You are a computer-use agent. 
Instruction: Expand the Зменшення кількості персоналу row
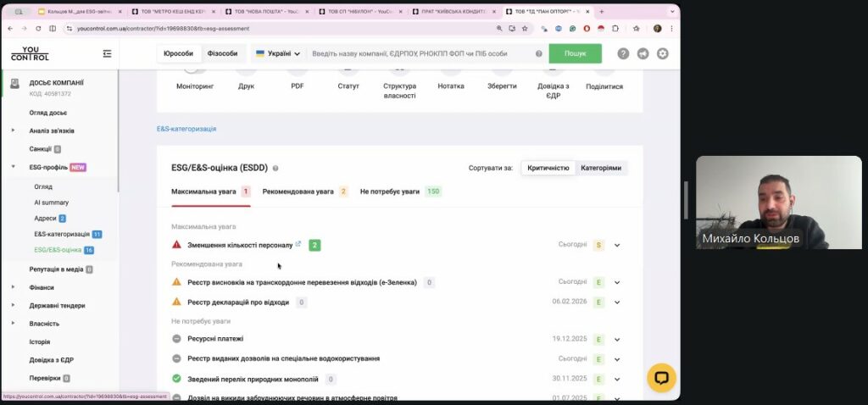click(x=617, y=245)
